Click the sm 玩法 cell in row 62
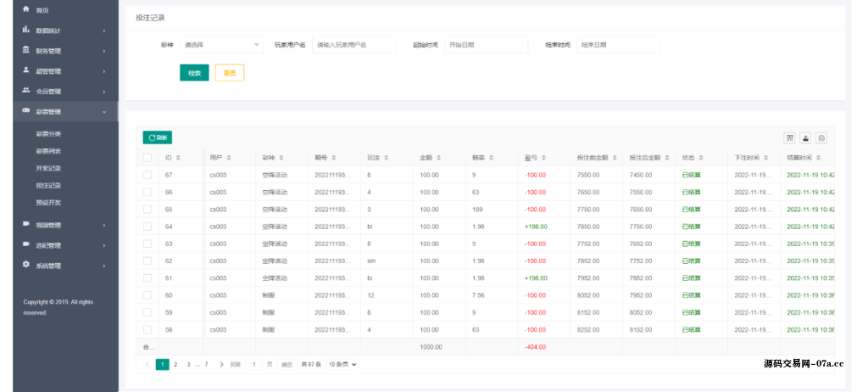 (371, 261)
